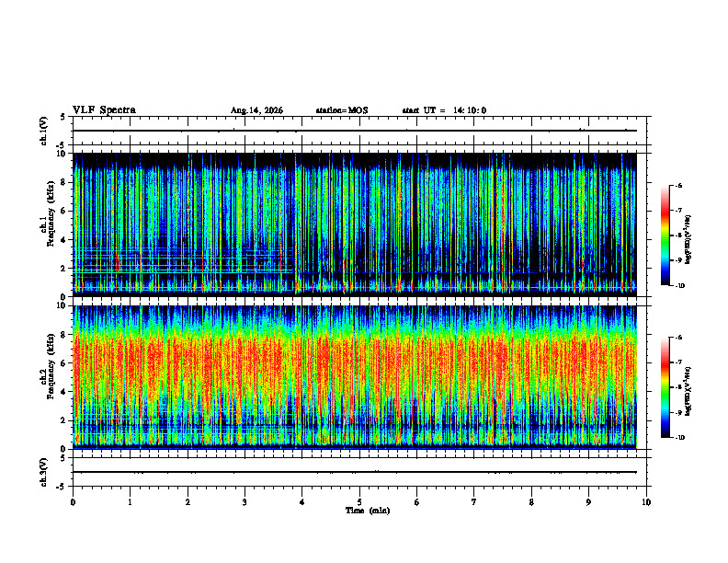
Task: Click ch.2 frequency axis tick label "8"
Action: coord(64,335)
